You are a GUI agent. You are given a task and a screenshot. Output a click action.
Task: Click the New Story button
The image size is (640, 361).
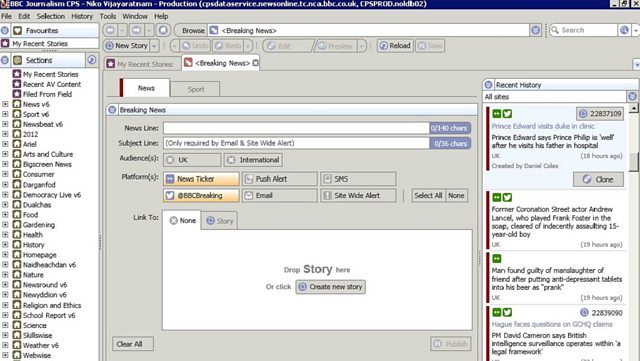[127, 46]
